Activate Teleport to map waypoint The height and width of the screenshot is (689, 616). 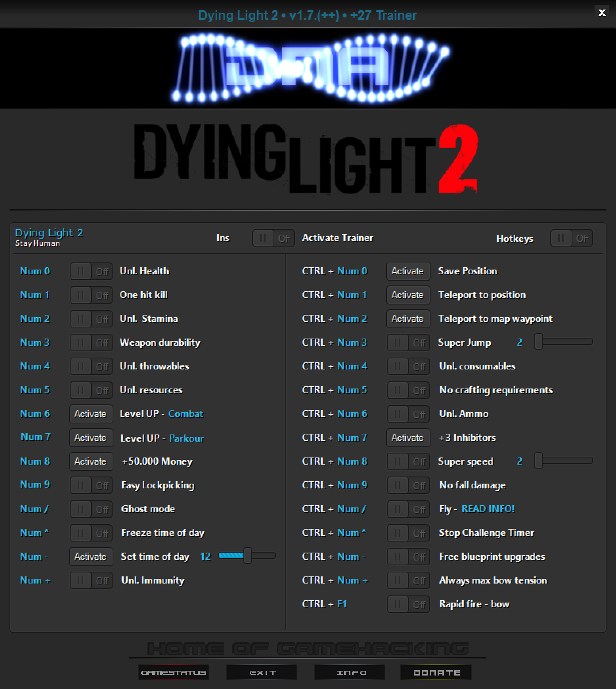pyautogui.click(x=408, y=319)
